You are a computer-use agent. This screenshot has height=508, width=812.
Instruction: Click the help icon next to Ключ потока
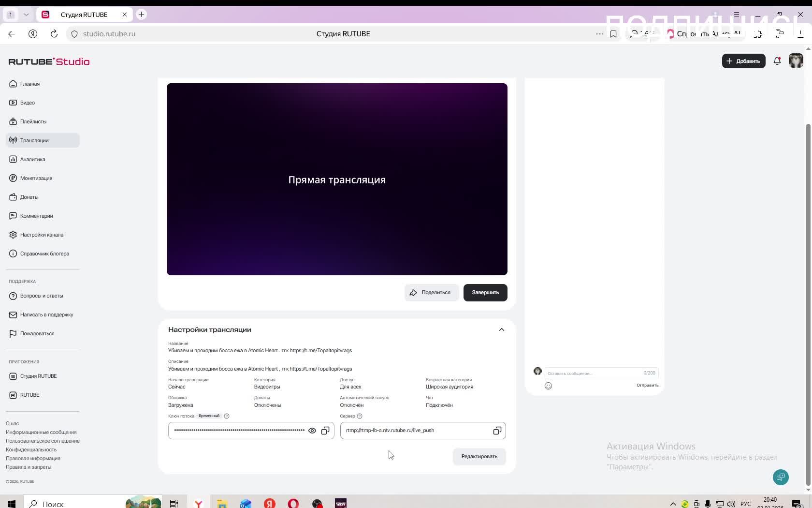[x=227, y=416]
